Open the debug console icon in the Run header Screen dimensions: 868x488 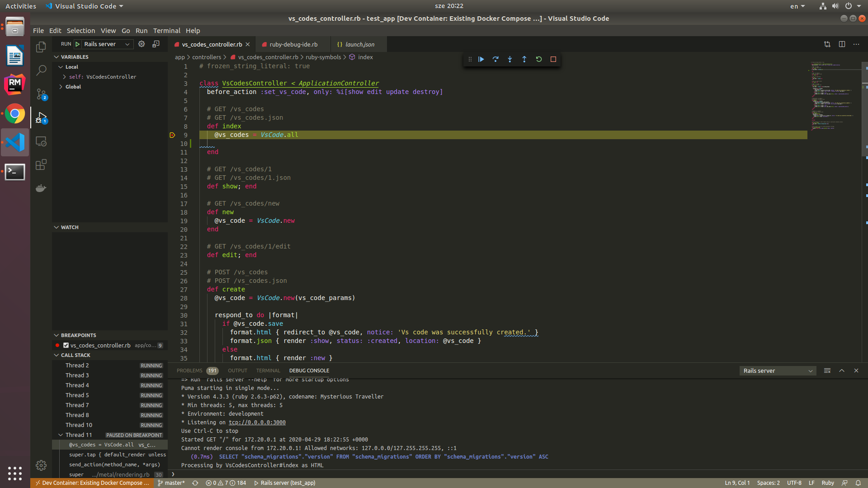[156, 44]
